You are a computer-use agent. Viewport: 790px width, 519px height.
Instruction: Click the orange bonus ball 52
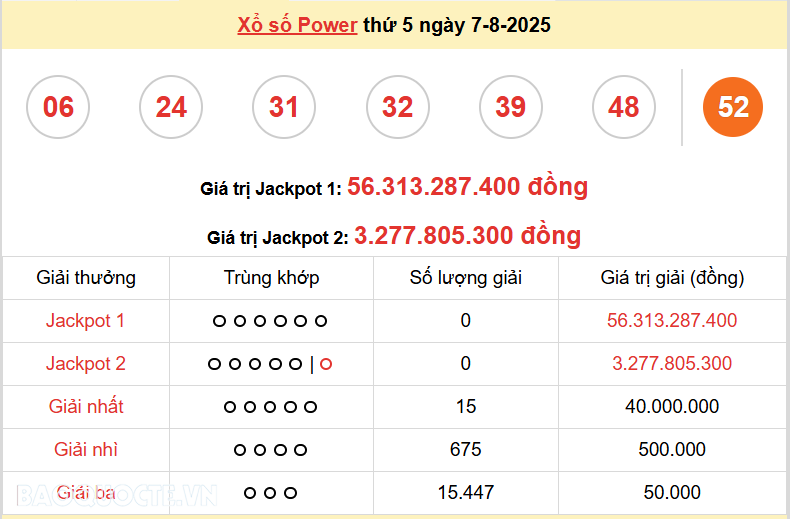click(x=733, y=107)
